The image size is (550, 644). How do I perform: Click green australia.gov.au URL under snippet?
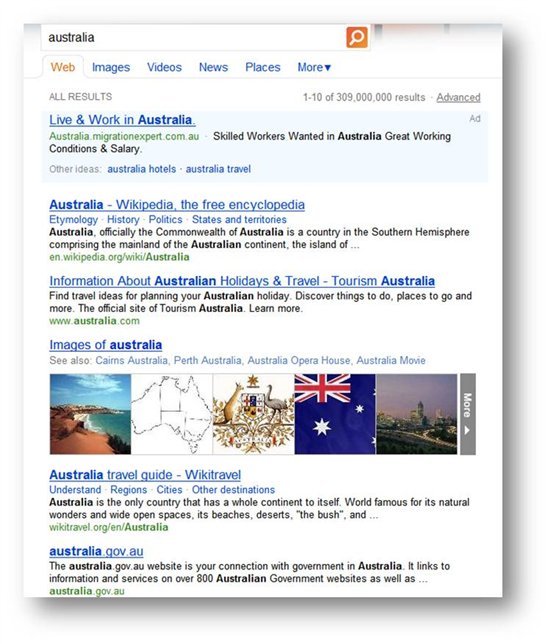[87, 591]
